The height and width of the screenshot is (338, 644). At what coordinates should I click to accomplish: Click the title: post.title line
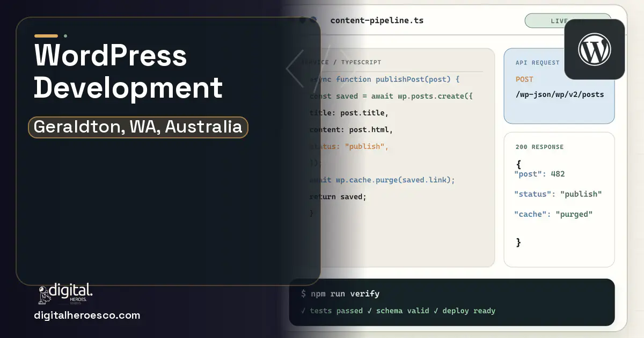[x=349, y=113]
